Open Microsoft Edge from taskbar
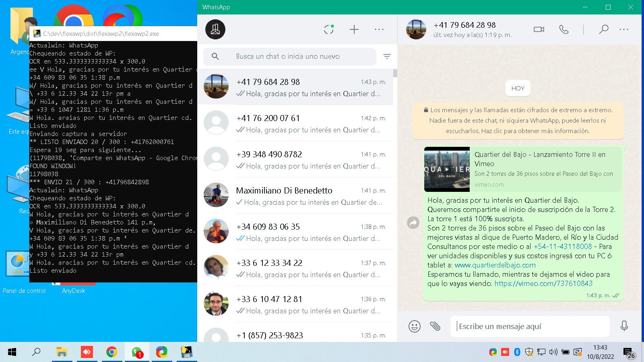Image resolution: width=644 pixels, height=362 pixels. (x=162, y=352)
